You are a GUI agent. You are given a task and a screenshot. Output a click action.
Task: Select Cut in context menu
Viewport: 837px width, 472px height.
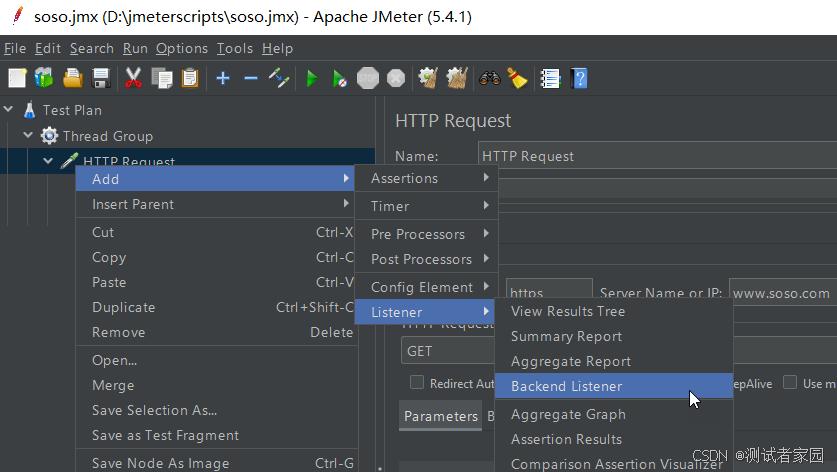pos(215,232)
